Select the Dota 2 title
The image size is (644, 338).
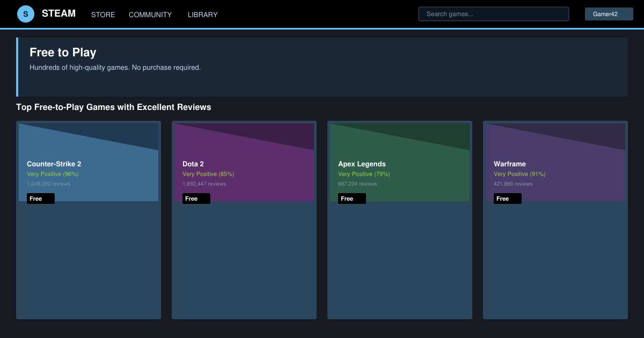click(x=193, y=164)
